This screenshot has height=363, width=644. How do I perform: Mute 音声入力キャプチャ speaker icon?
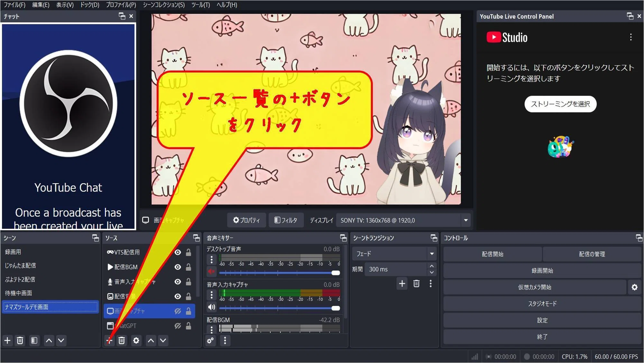(x=211, y=307)
